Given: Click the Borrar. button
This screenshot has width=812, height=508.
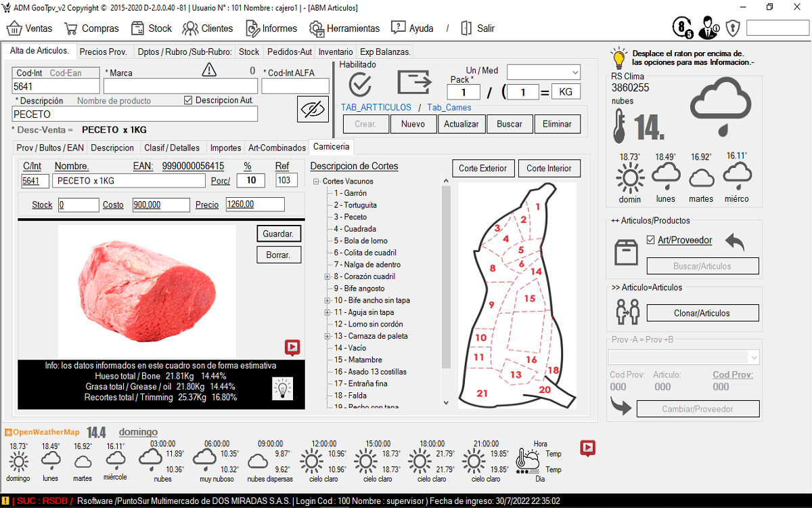Looking at the screenshot, I should [x=279, y=255].
